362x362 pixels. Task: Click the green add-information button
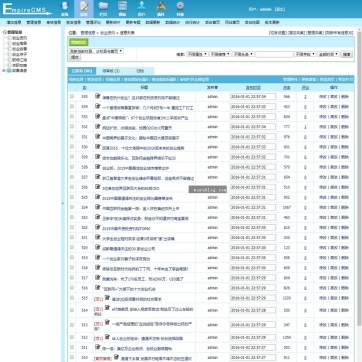[x=79, y=42]
